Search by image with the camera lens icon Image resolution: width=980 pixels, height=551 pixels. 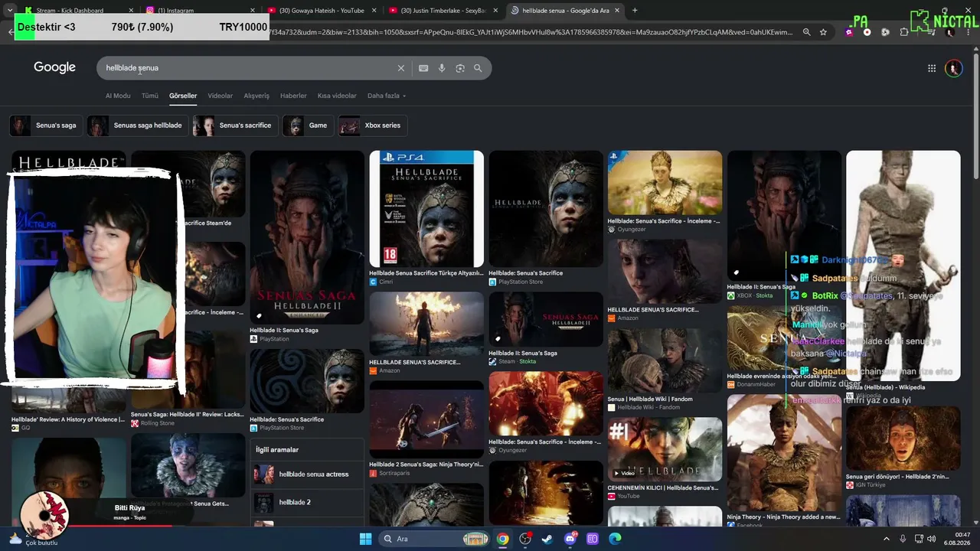[x=460, y=68]
